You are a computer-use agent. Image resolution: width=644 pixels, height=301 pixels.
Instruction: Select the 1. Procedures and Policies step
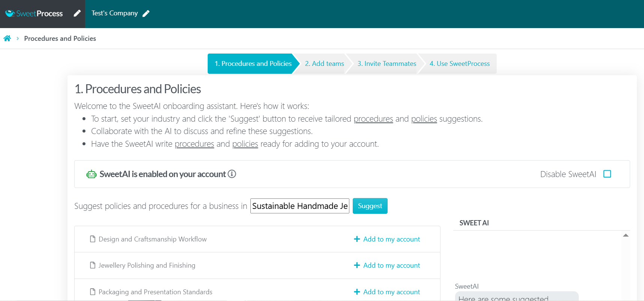pyautogui.click(x=253, y=64)
